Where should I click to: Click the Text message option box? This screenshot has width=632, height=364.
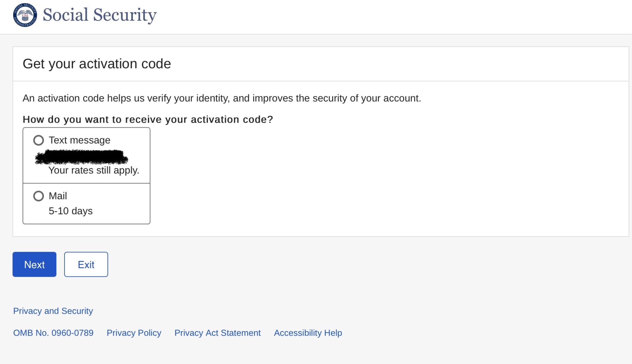coord(86,155)
